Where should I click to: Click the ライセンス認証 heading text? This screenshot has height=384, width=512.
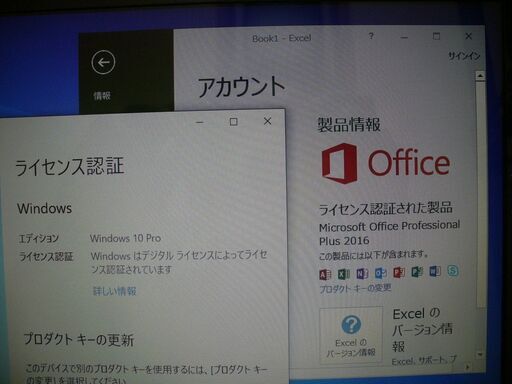pos(69,166)
